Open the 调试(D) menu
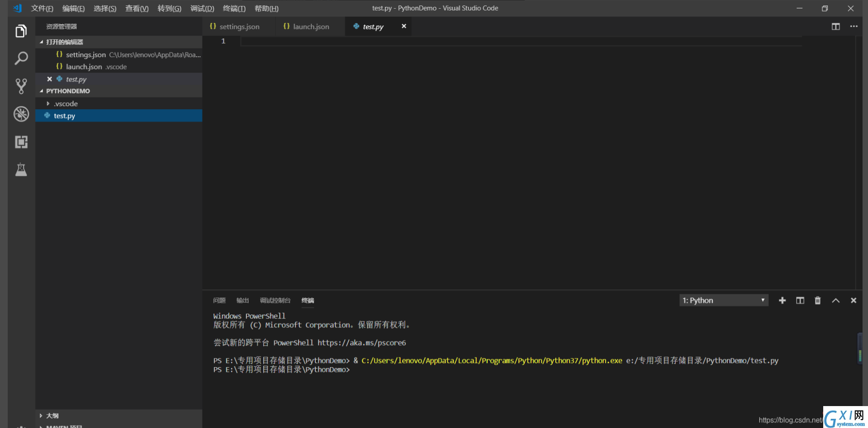This screenshot has width=868, height=428. point(202,8)
